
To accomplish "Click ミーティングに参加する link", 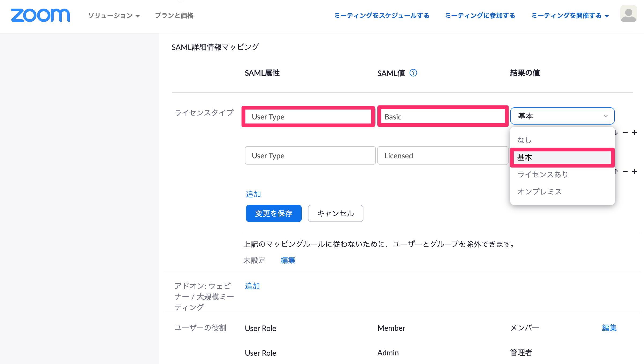I will click(x=480, y=16).
